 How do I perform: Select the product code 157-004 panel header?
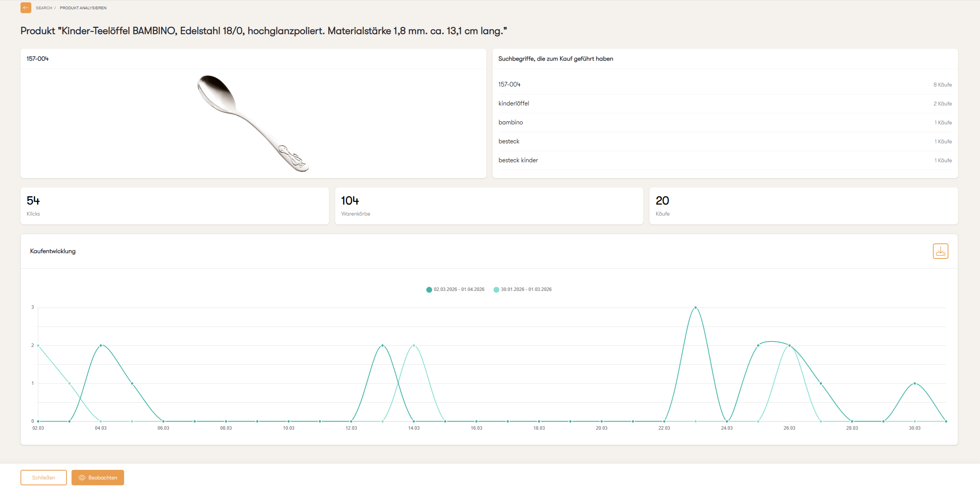click(37, 58)
